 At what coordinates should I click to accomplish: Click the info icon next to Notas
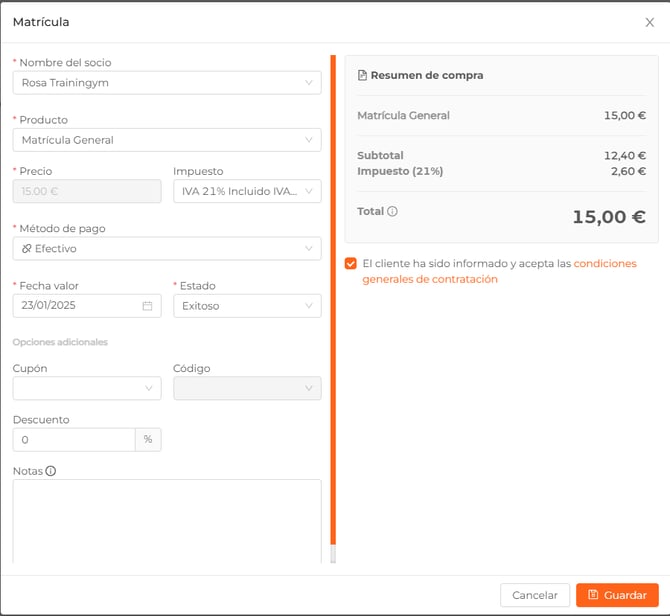51,471
